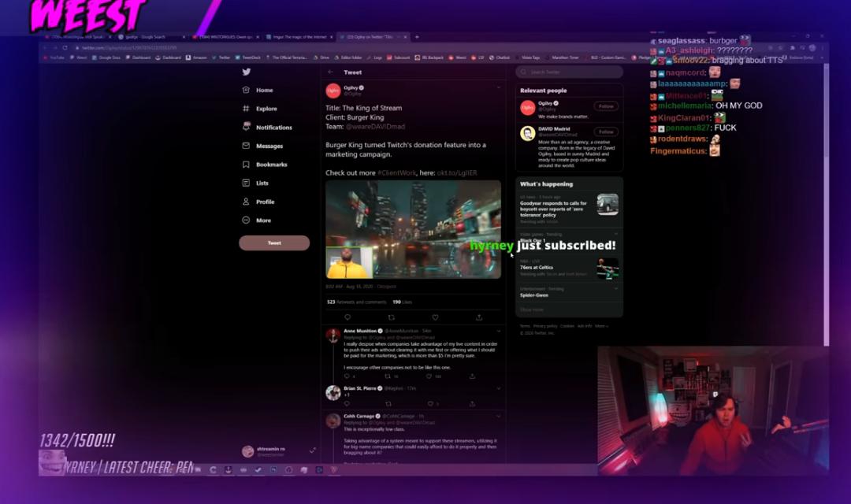Image resolution: width=851 pixels, height=504 pixels.
Task: Open the okt.to link in the tweet
Action: [457, 172]
